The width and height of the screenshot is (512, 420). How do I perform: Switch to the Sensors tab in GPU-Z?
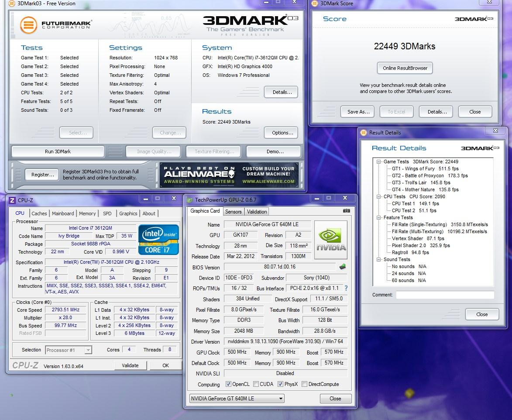(x=233, y=212)
